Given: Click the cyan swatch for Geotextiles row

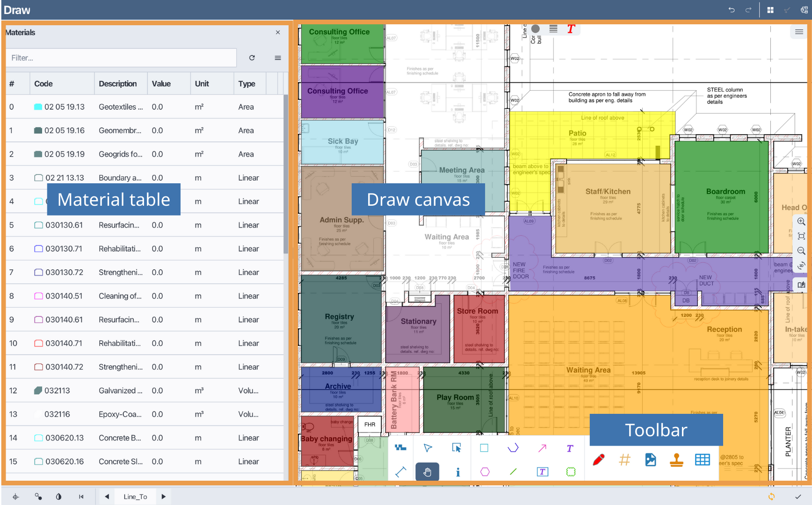Looking at the screenshot, I should (x=38, y=107).
